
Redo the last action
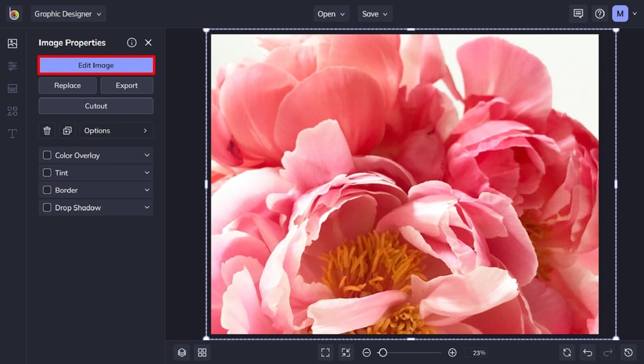608,352
